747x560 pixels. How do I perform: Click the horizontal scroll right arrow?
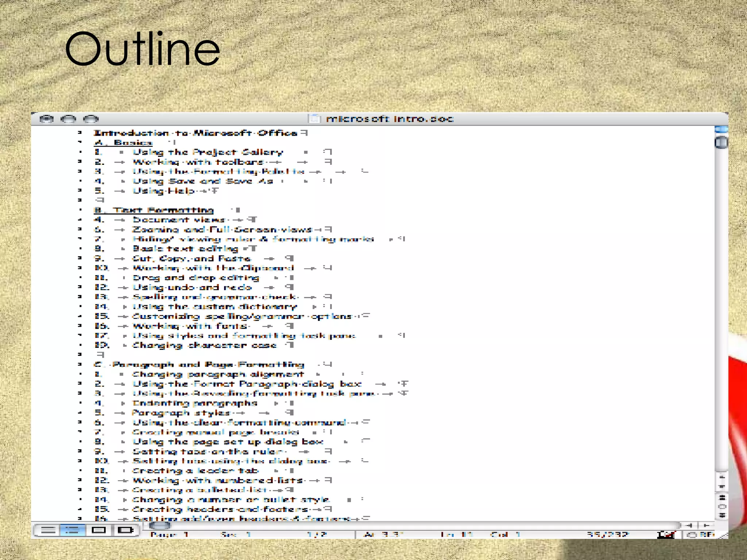pos(706,525)
